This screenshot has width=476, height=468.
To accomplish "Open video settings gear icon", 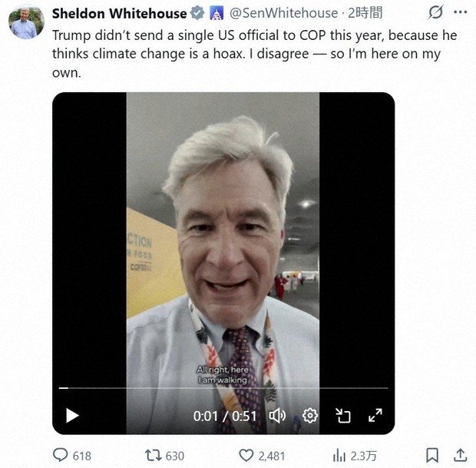I will (x=310, y=415).
